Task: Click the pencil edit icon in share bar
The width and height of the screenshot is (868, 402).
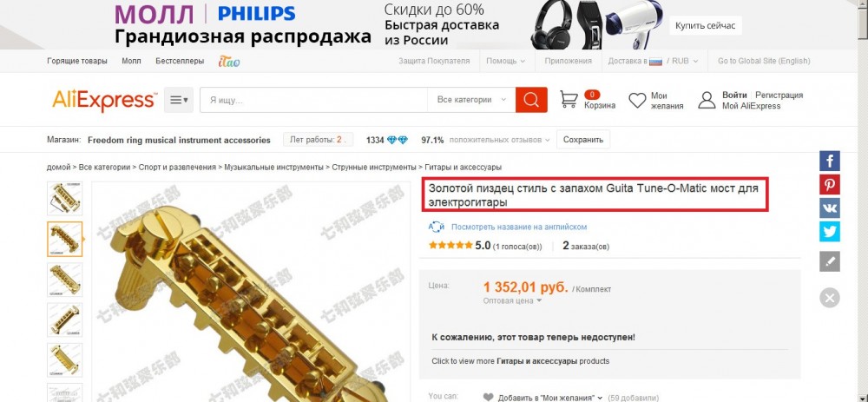Action: point(829,261)
